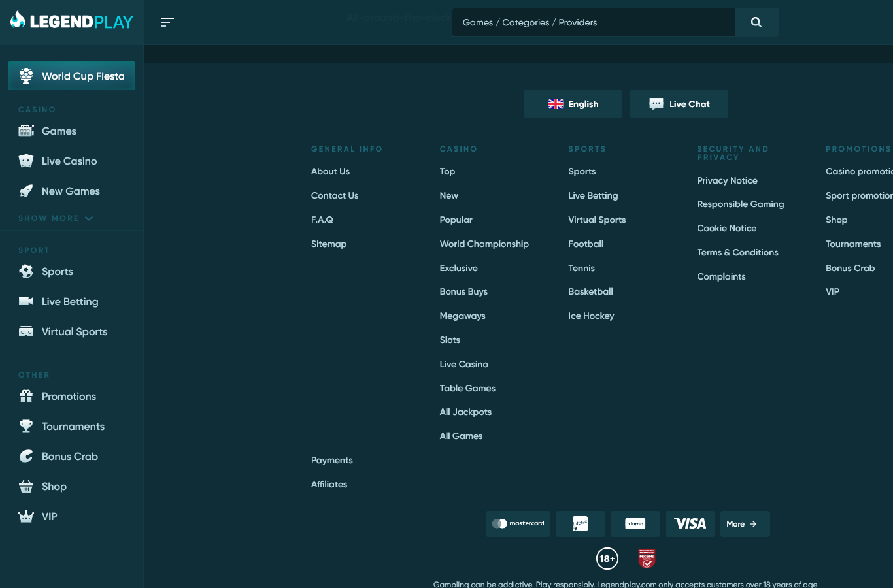The height and width of the screenshot is (588, 893).
Task: Click the search magnifier button
Action: (756, 22)
